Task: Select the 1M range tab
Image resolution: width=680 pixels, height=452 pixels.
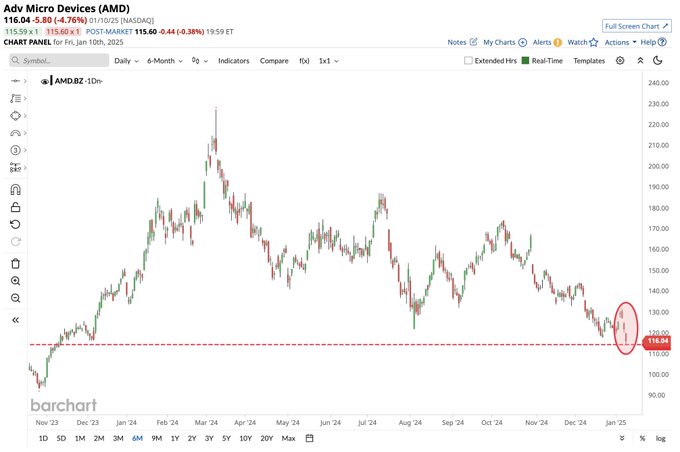Action: click(x=80, y=438)
